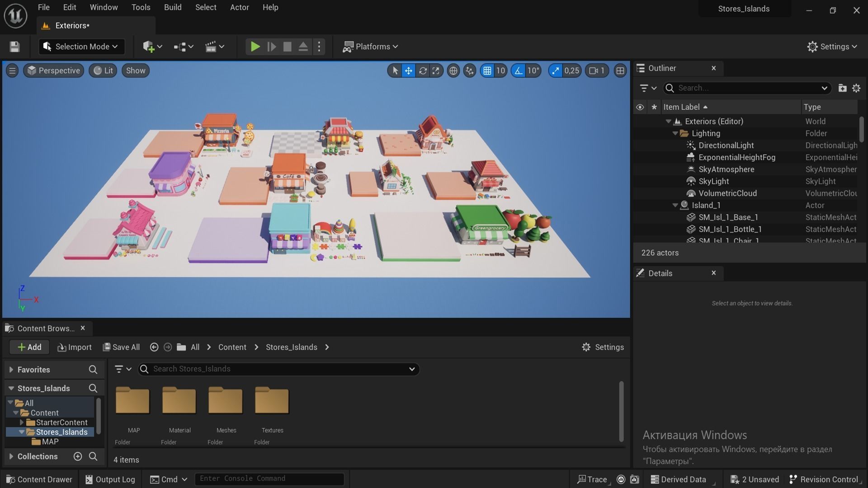Collapse the Island_1 actor in Outliner
The width and height of the screenshot is (868, 488).
coord(675,205)
